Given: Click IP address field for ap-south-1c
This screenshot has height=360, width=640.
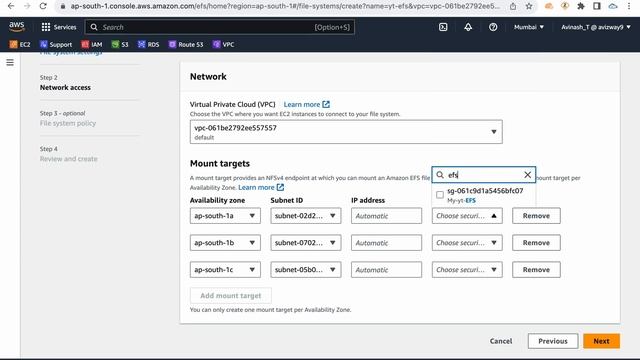Looking at the screenshot, I should 386,270.
